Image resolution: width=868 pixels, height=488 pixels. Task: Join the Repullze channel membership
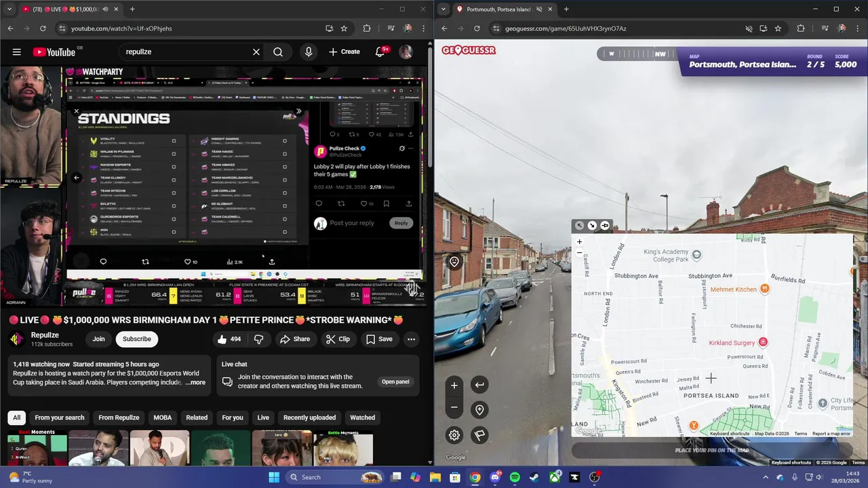(x=98, y=339)
